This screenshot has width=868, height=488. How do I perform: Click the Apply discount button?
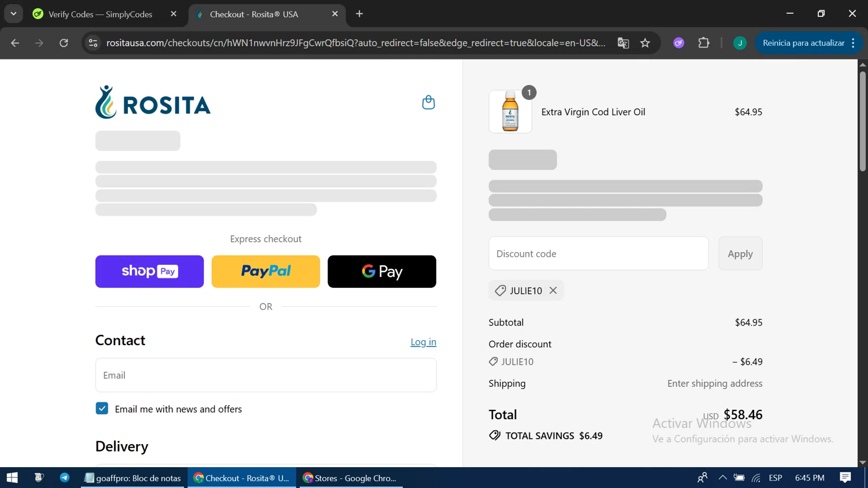740,253
